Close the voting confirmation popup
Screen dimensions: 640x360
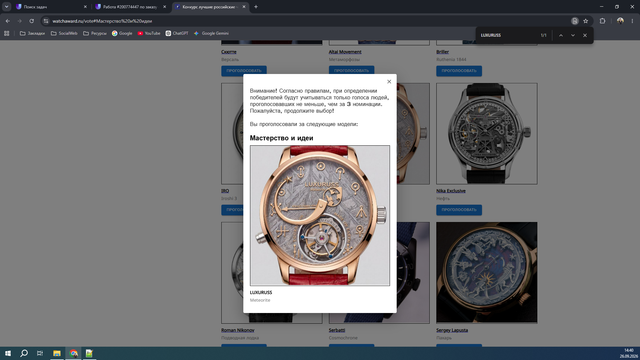389,82
